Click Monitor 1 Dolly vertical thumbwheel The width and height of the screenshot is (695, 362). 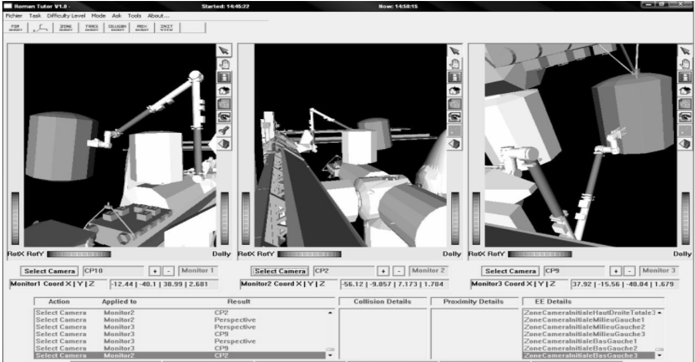click(x=225, y=218)
